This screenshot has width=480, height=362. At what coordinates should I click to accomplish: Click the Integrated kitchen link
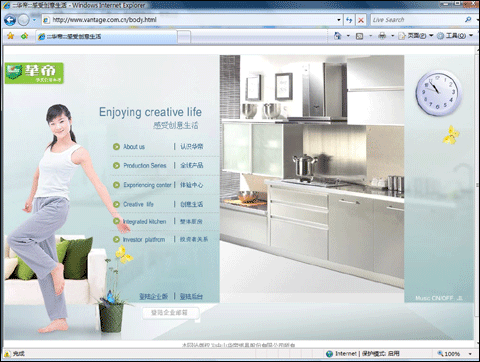(144, 221)
